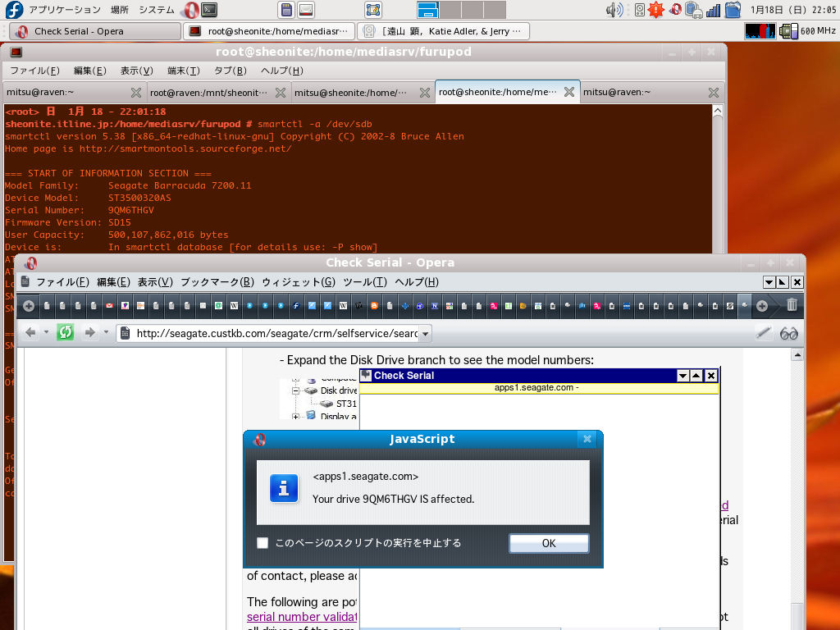Click the serial number validation link
Viewport: 840px width, 630px height.
(x=303, y=617)
